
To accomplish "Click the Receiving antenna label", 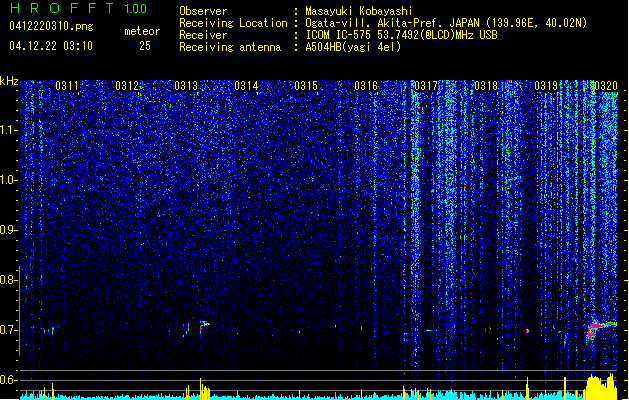I will pyautogui.click(x=230, y=47).
